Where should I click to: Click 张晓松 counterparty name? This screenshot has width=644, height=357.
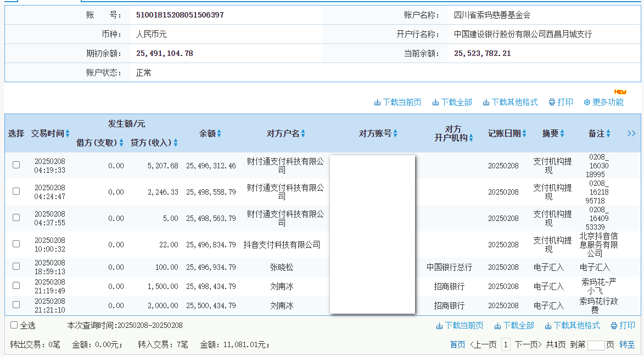282,267
